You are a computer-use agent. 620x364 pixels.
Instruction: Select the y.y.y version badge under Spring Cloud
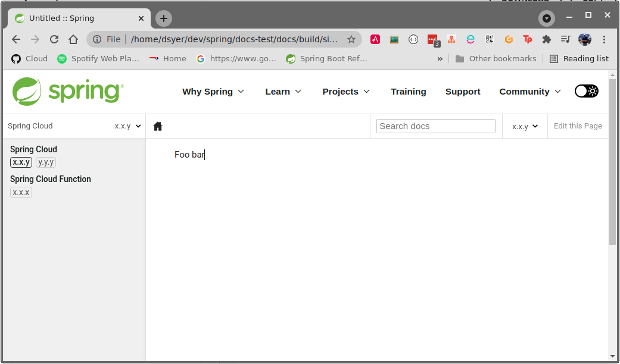45,162
